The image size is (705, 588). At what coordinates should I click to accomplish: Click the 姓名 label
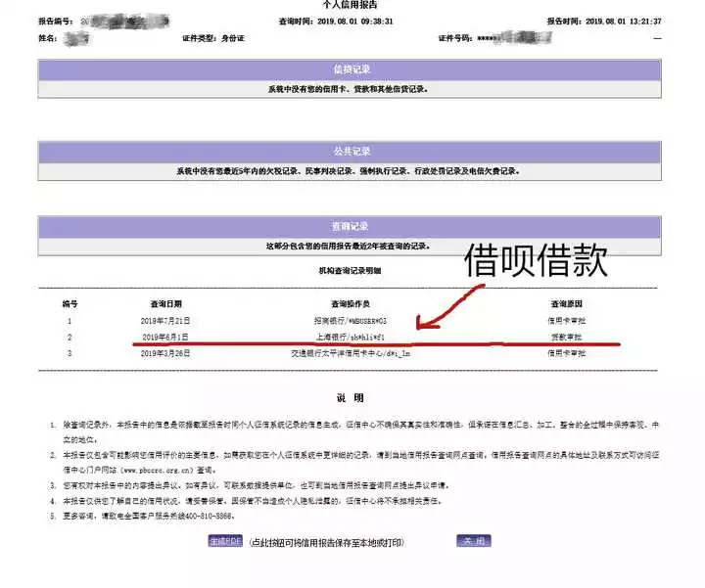[47, 38]
